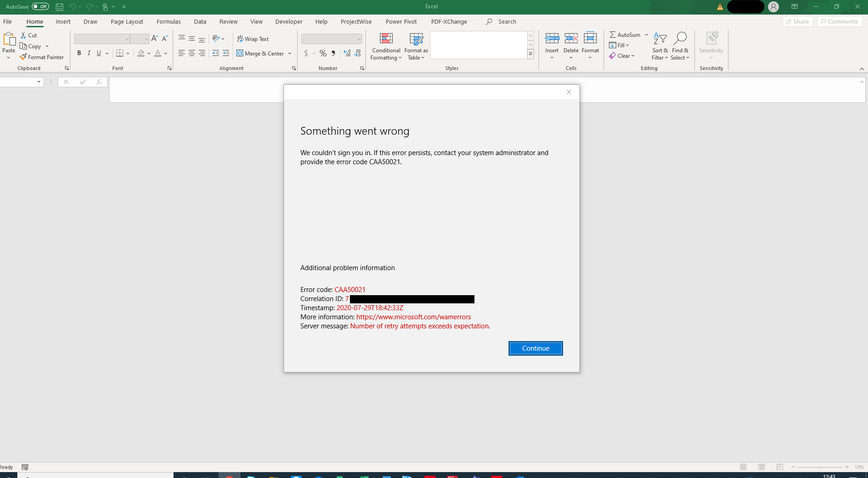
Task: Click the Increase Indent icon
Action: click(225, 53)
